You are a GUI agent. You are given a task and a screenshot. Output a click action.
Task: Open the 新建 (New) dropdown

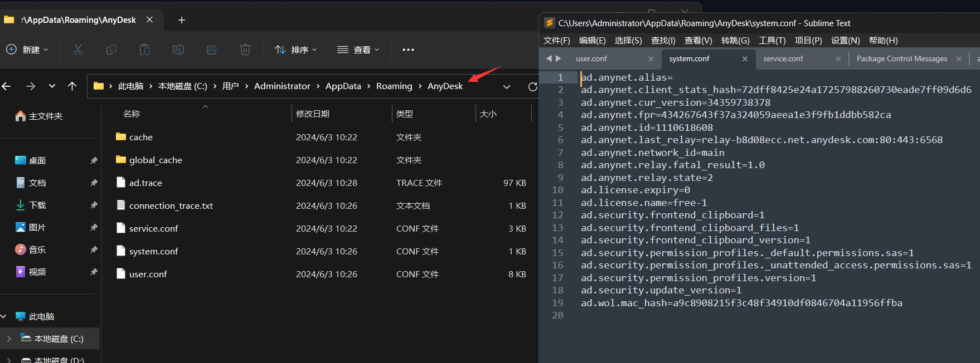pos(27,50)
